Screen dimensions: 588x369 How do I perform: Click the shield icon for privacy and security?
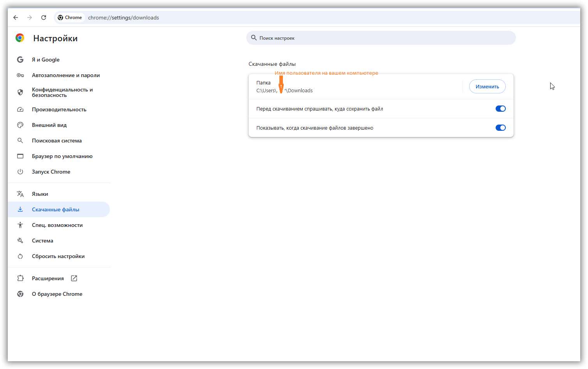(20, 92)
